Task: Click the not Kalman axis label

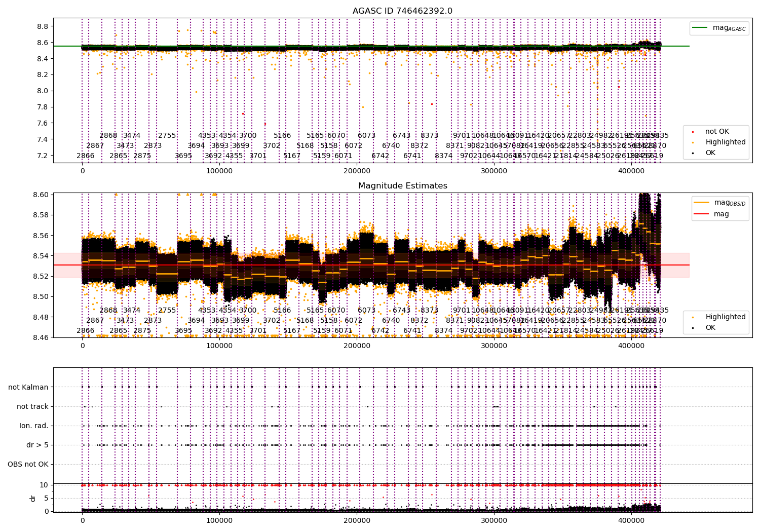Action: click(28, 387)
